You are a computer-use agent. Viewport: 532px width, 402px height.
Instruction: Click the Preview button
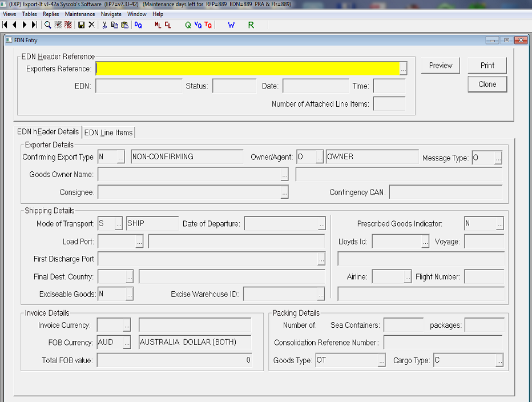pyautogui.click(x=441, y=66)
